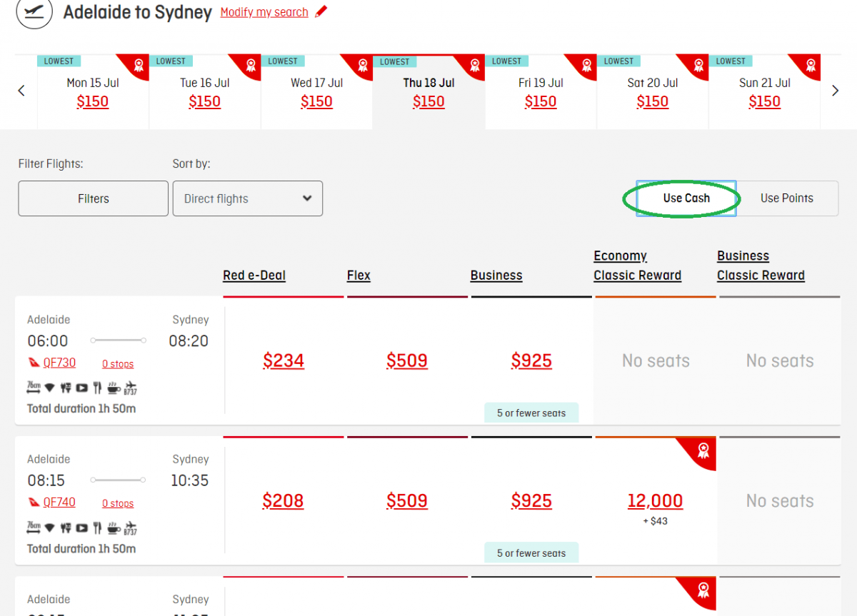Viewport: 857px width, 616px height.
Task: Click the 06:00 departure time
Action: pos(48,341)
